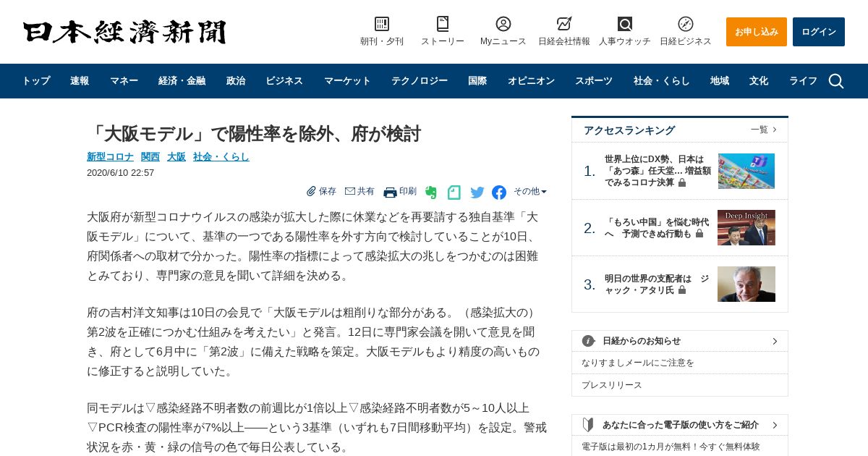Screen dimensions: 868x456
Task: Click the 日本経済新聞 logo
Action: coord(124,32)
